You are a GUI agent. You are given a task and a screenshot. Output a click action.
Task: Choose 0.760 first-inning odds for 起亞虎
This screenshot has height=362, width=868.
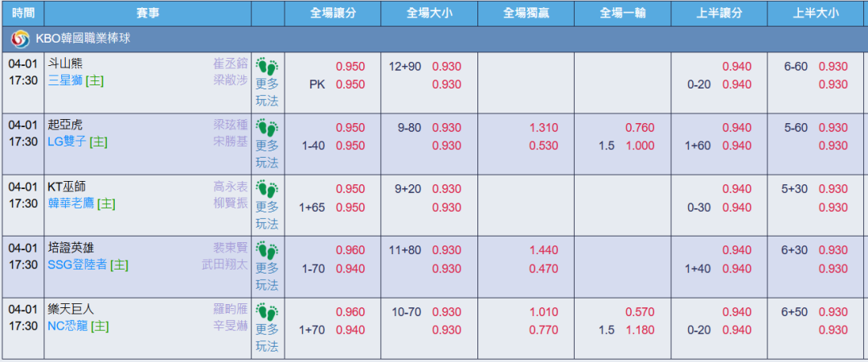640,128
